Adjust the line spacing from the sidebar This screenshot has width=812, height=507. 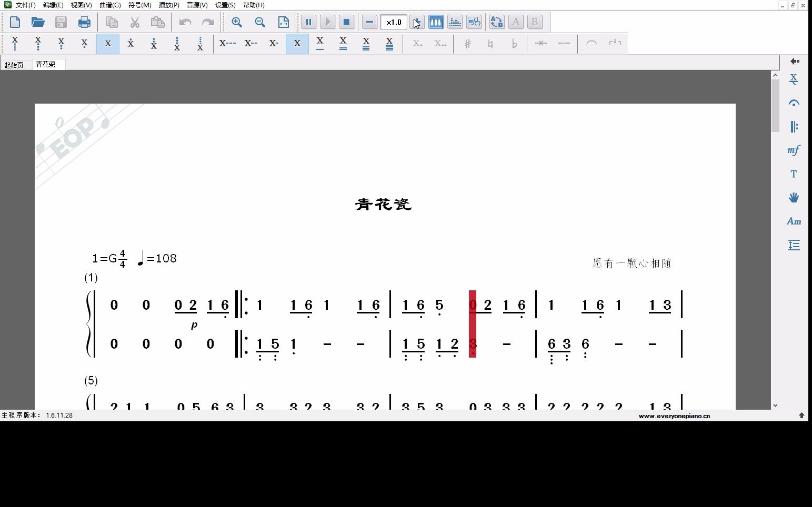click(x=794, y=245)
